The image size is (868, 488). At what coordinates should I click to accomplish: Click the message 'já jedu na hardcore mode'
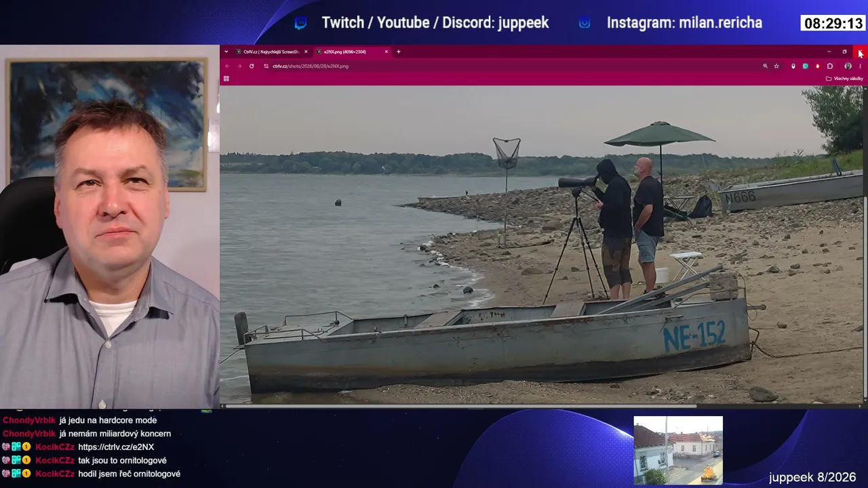(x=108, y=420)
